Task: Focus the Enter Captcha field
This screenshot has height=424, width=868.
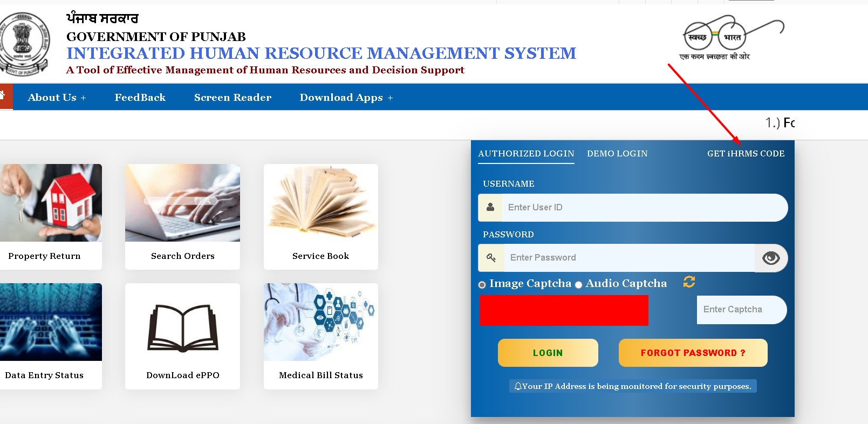Action: pos(742,310)
